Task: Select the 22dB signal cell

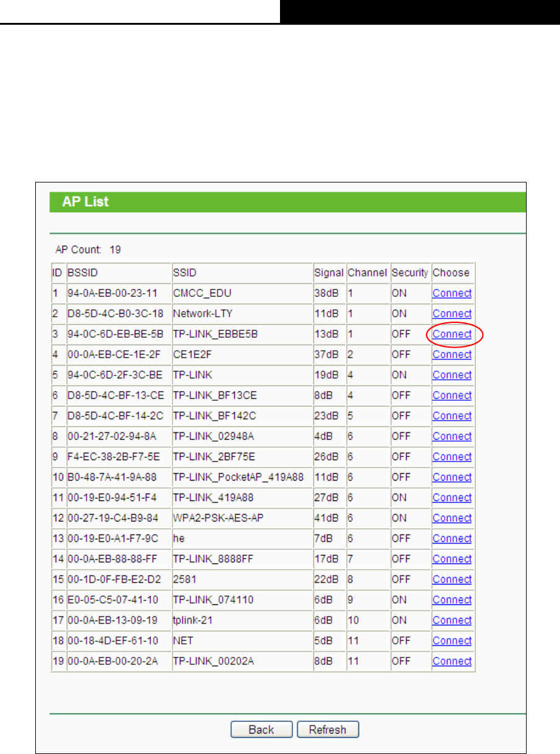Action: [x=326, y=579]
